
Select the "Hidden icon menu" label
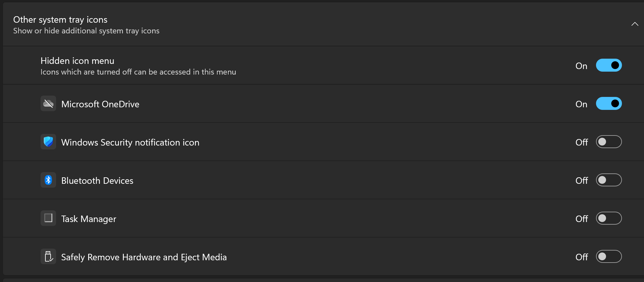77,61
